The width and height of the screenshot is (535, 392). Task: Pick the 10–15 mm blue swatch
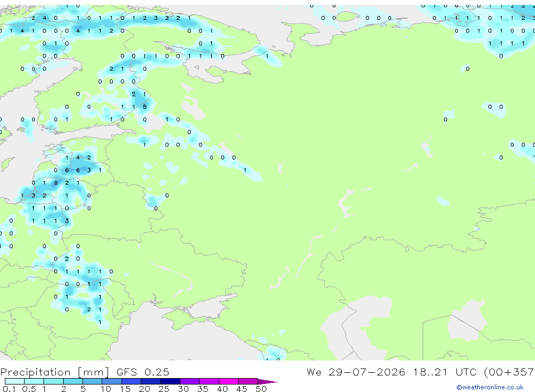[112, 381]
